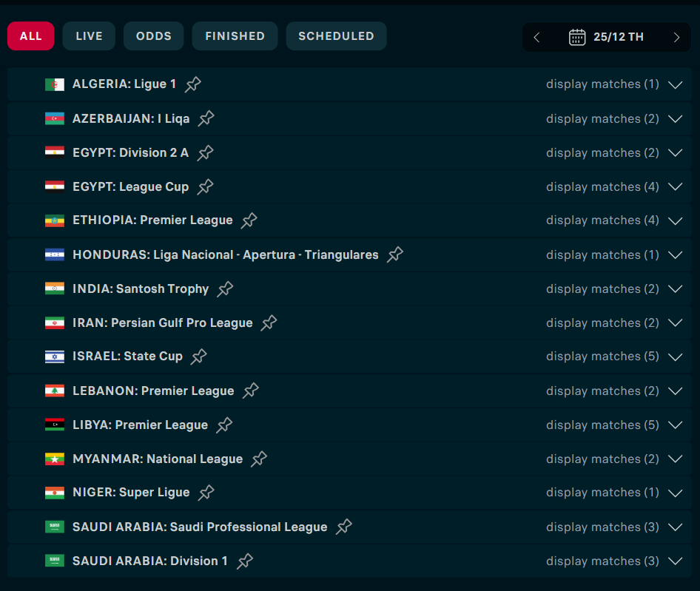Pin HONDURAS Liga Nacional Apertura Triangulares
The width and height of the screenshot is (700, 591).
click(395, 254)
